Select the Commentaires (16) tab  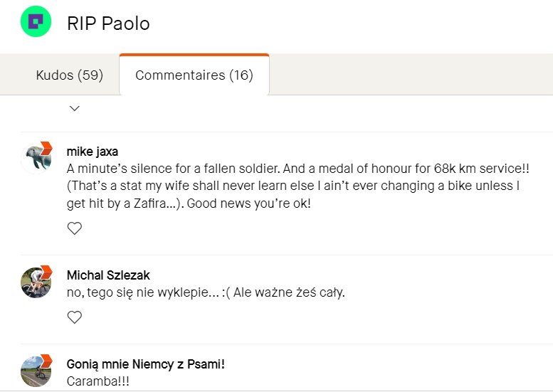[x=194, y=75]
